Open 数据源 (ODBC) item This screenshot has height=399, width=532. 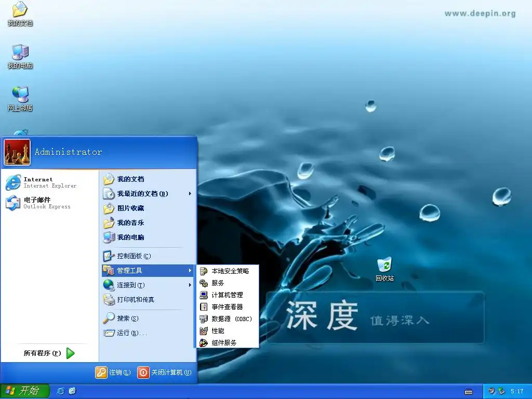tap(228, 318)
